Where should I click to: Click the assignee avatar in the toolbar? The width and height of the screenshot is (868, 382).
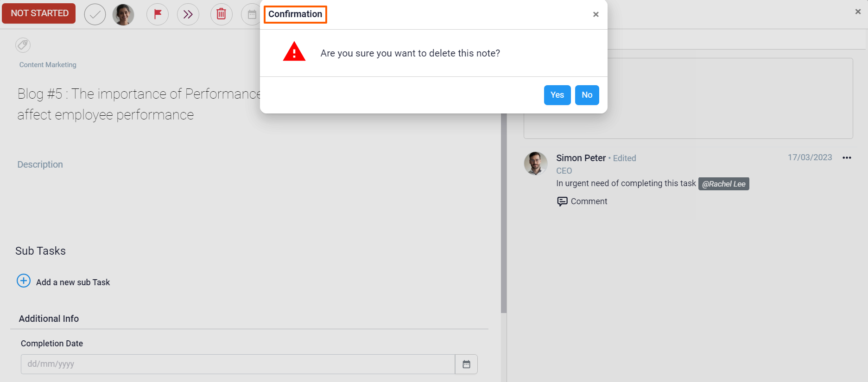coord(123,15)
